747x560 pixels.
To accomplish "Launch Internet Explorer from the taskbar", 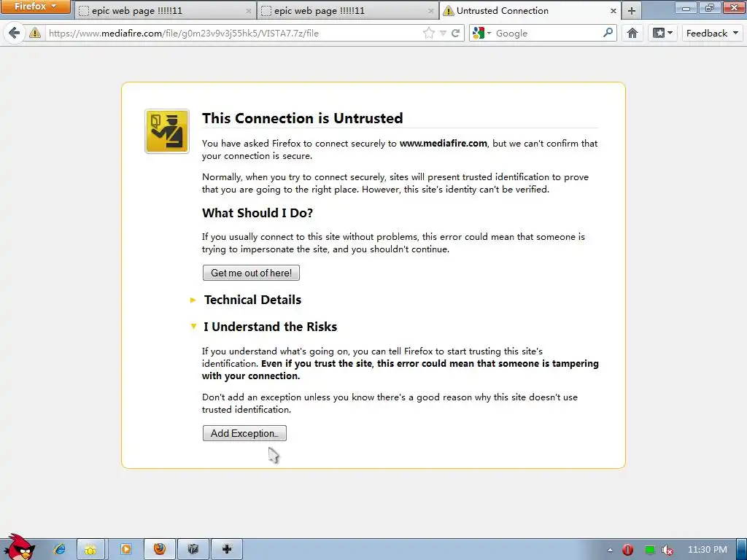I will point(60,549).
